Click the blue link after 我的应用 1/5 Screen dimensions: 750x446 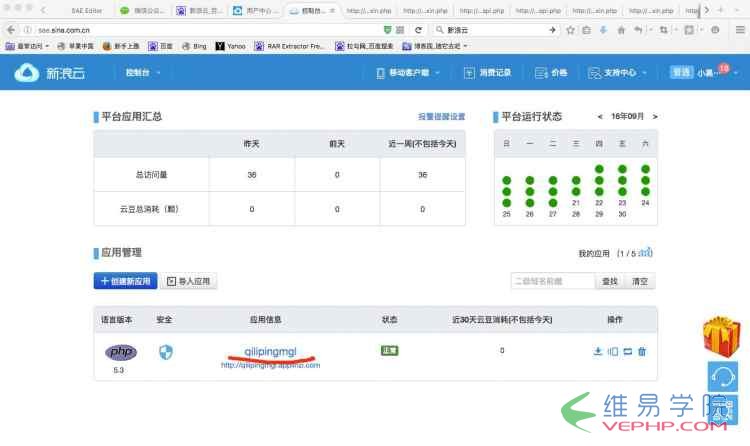(645, 253)
